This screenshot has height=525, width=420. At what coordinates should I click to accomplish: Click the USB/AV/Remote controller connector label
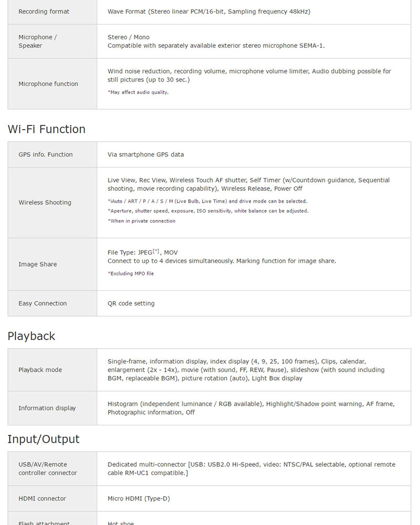(x=48, y=469)
